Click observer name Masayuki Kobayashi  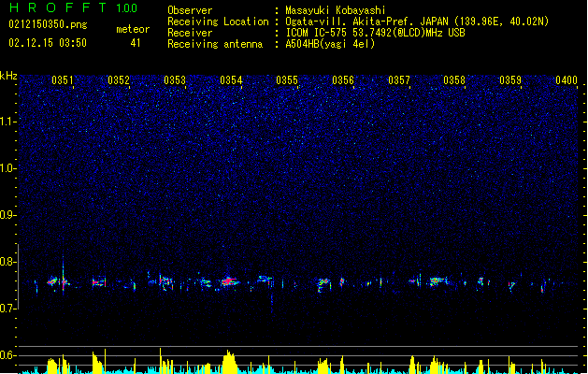(x=336, y=10)
